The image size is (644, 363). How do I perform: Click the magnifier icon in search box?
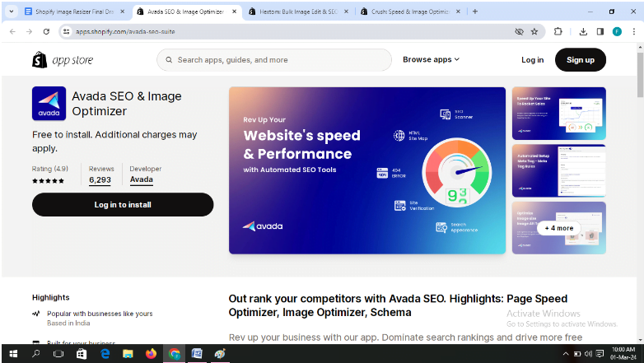169,60
